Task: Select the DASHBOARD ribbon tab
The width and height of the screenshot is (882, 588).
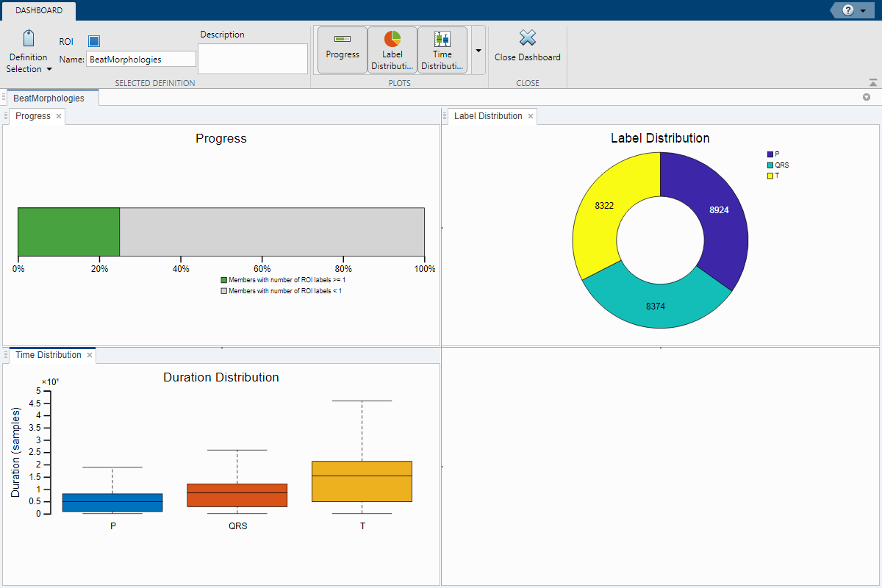Action: [39, 10]
